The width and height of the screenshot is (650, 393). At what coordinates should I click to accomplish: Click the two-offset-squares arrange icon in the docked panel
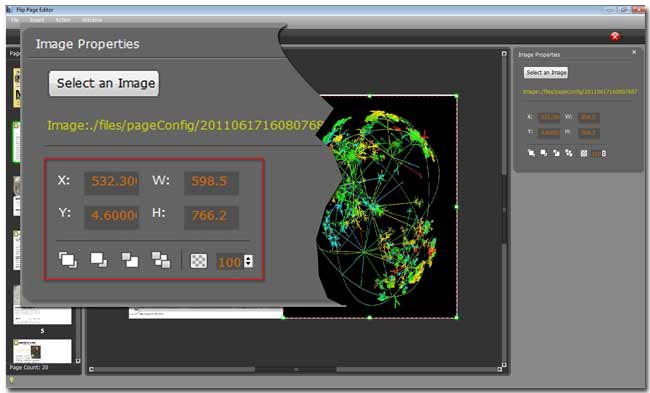point(556,153)
